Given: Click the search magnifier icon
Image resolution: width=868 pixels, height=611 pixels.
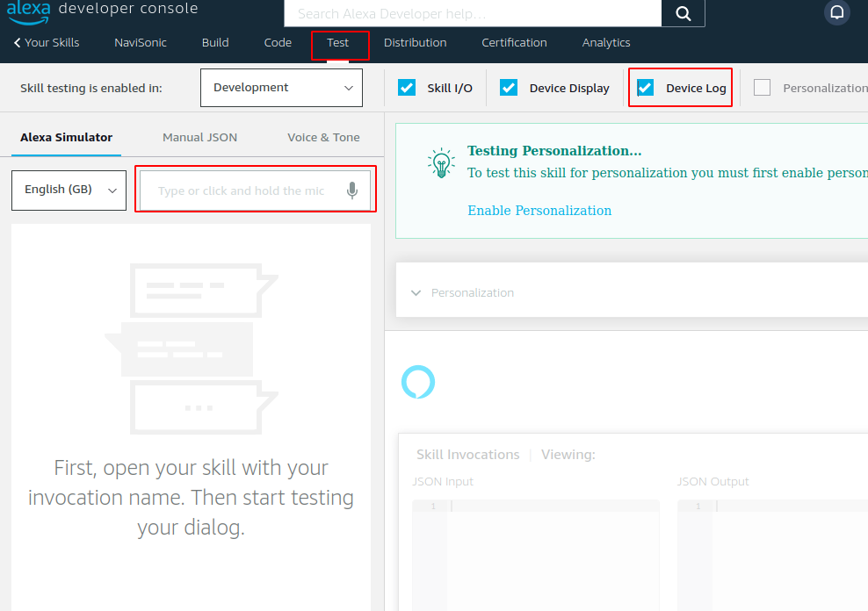Looking at the screenshot, I should 683,13.
